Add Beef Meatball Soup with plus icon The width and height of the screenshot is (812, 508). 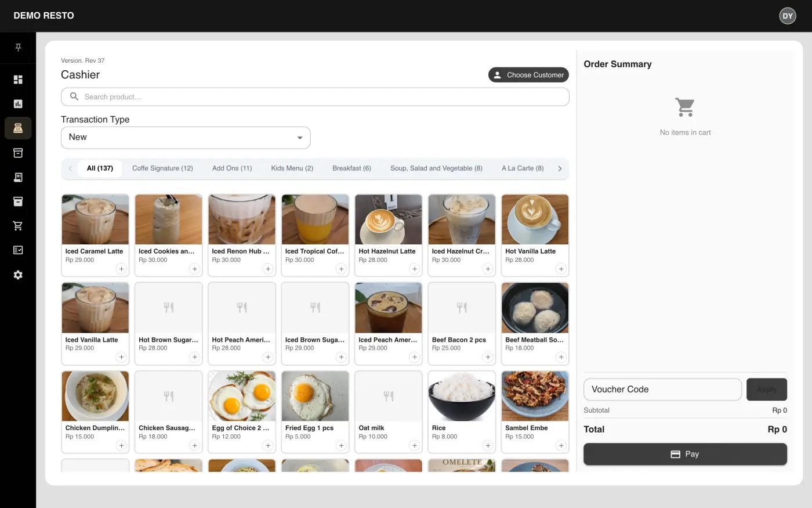(561, 357)
